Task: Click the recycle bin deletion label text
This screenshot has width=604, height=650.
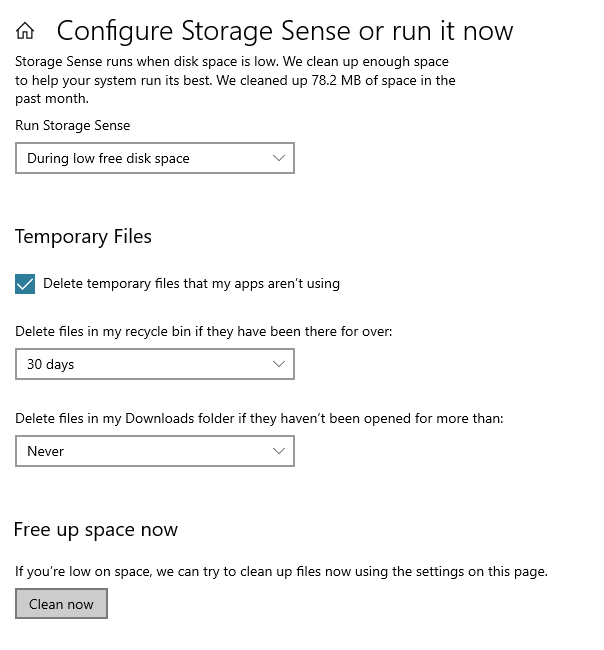Action: (204, 332)
